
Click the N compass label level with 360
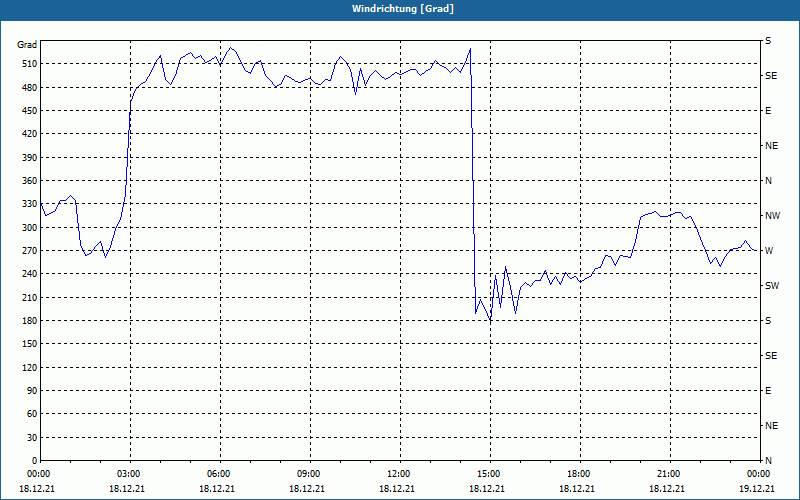[768, 181]
